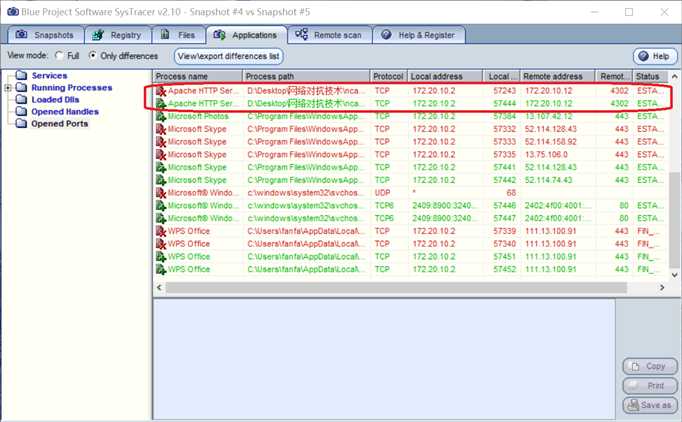
Task: Go to the Remote scan tab
Action: click(x=329, y=35)
